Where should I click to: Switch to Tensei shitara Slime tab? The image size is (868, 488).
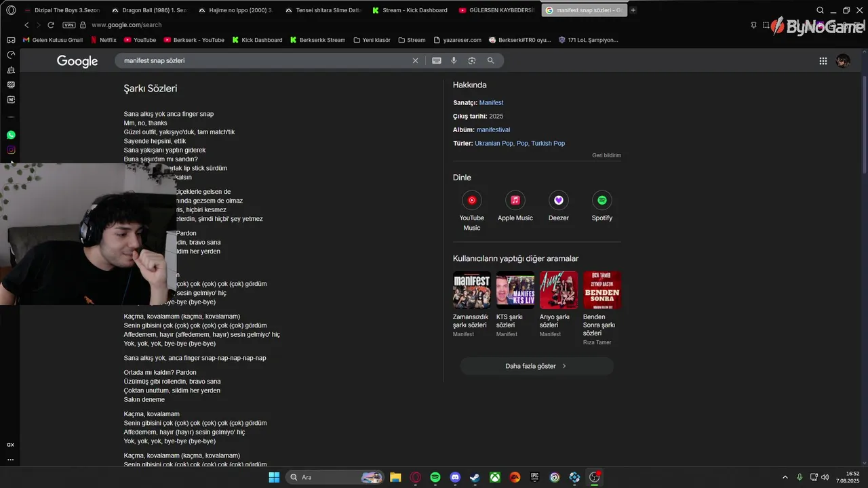pyautogui.click(x=323, y=10)
